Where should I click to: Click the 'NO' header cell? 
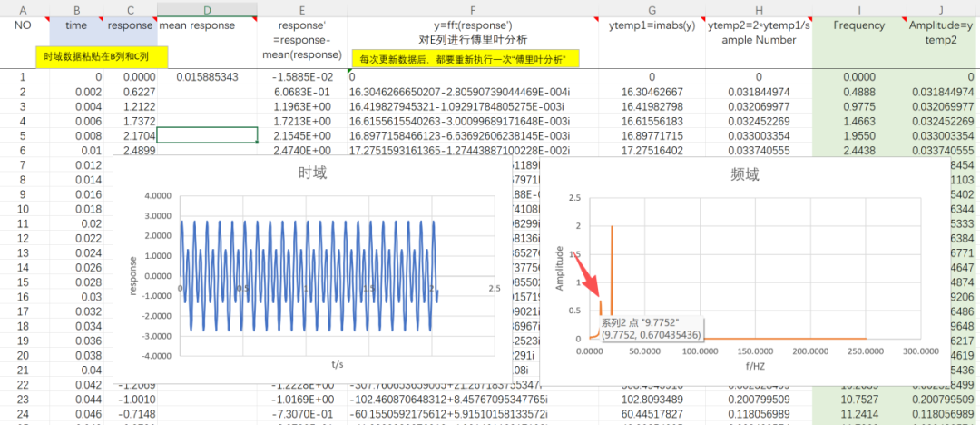[24, 44]
